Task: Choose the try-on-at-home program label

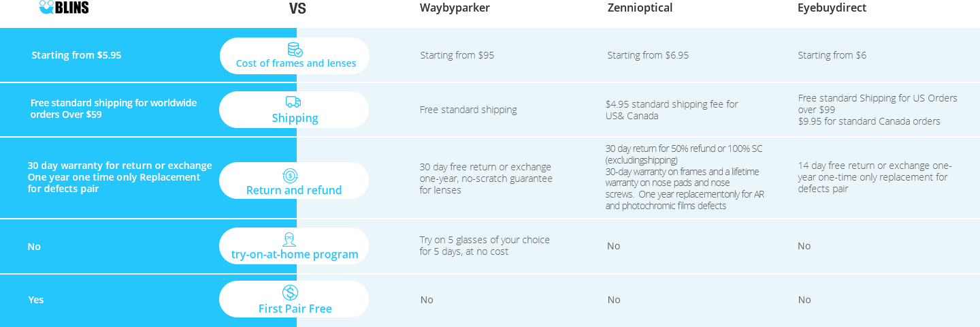Action: coord(295,254)
